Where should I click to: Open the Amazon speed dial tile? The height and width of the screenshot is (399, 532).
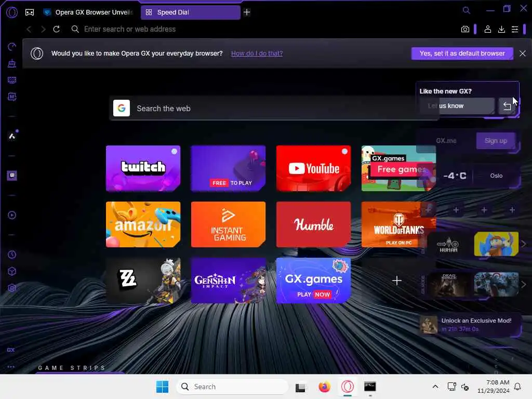(143, 224)
